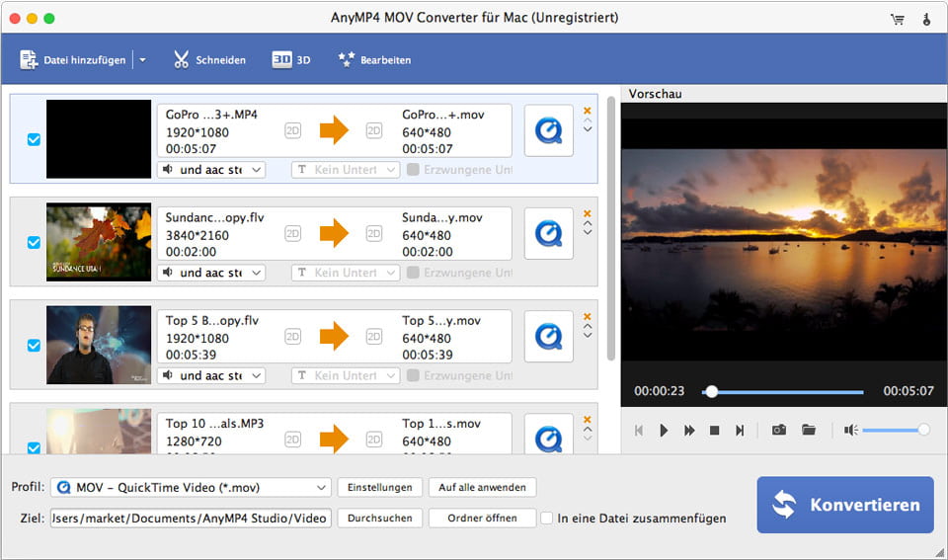Move the Top 5 file down in list

coord(587,335)
